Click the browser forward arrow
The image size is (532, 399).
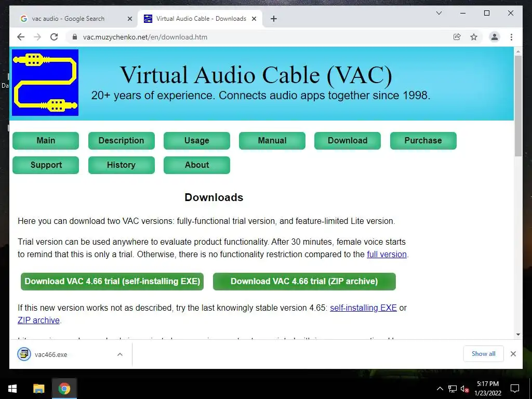(x=37, y=37)
